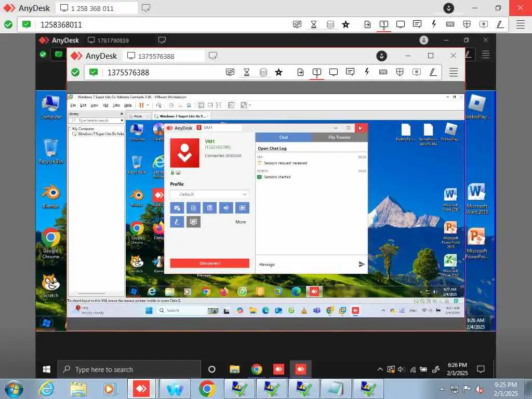Expand Profile Default dropdown
The image size is (532, 399).
pos(210,194)
